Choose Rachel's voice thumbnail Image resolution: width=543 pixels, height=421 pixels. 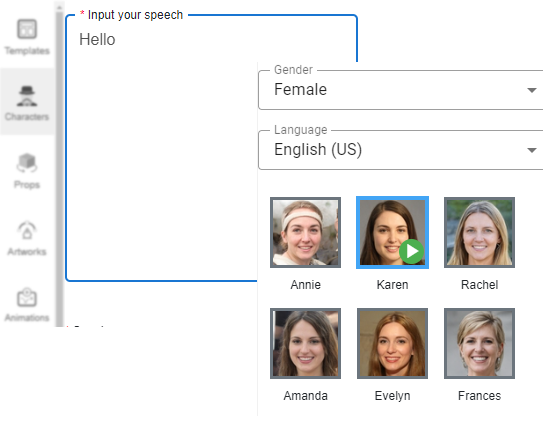pyautogui.click(x=479, y=232)
